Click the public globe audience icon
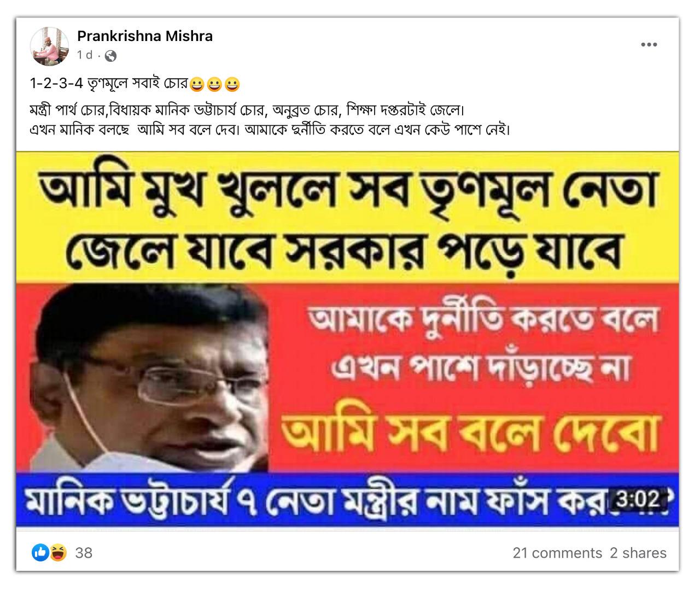The height and width of the screenshot is (596, 700). (110, 56)
